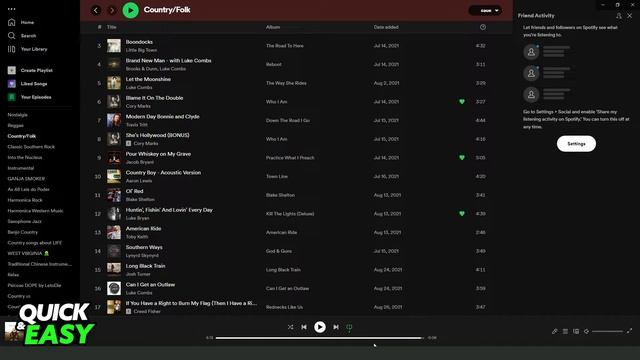Screen dimensions: 640x360
Task: Open Your Episodes icon
Action: (12, 97)
